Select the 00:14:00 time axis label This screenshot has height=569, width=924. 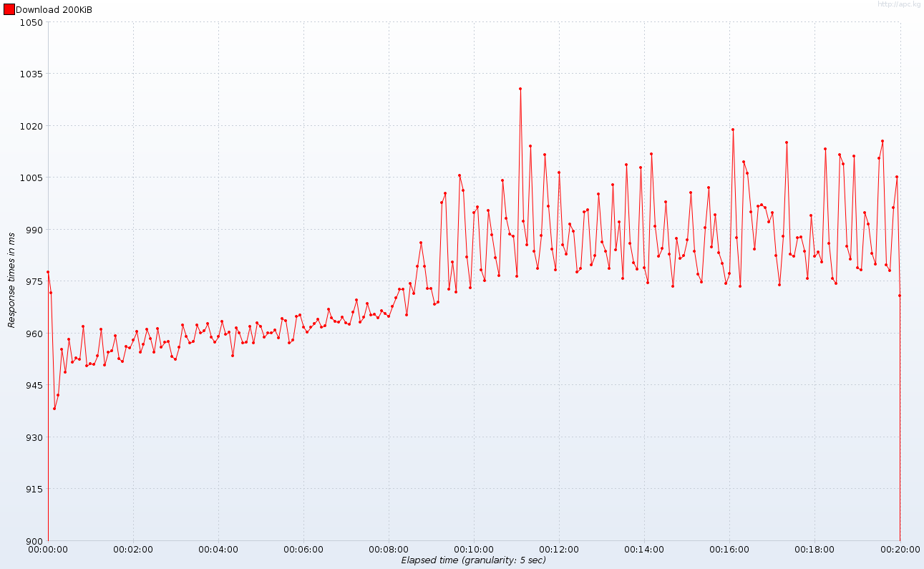click(644, 550)
